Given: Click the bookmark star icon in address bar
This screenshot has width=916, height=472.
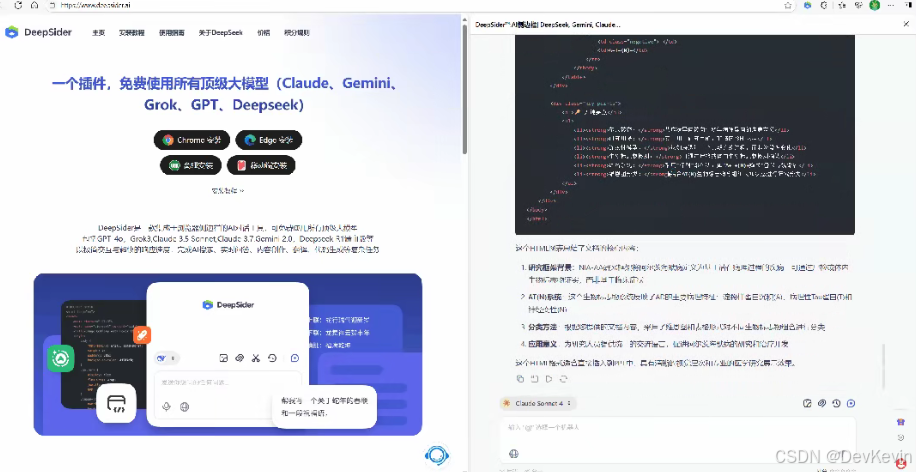Looking at the screenshot, I should (788, 5).
